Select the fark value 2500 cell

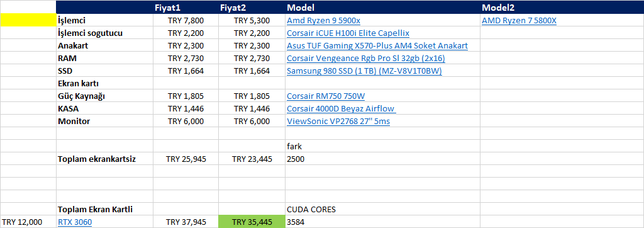click(x=383, y=159)
